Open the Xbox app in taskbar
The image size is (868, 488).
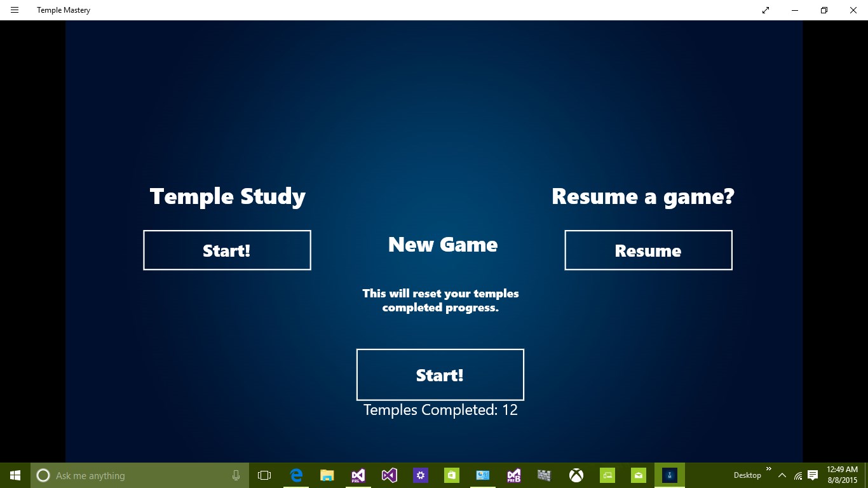[x=576, y=475]
